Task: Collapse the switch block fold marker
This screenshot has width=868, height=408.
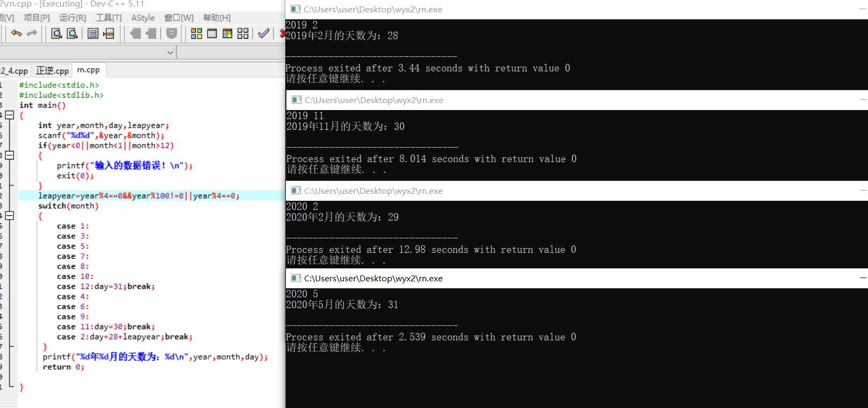Action: [x=9, y=216]
